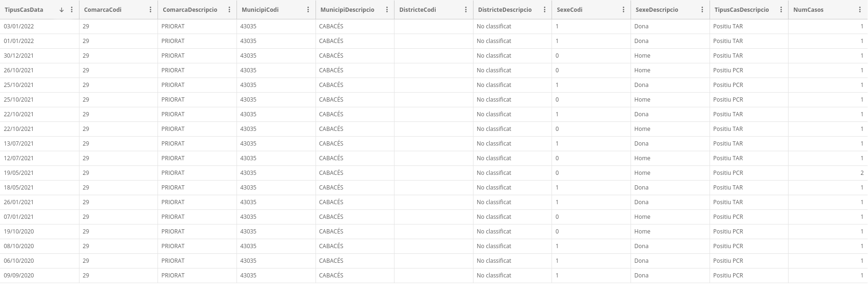Click the 19/05/2021 row's NumCasos value 2
868x285 pixels.
pyautogui.click(x=862, y=173)
